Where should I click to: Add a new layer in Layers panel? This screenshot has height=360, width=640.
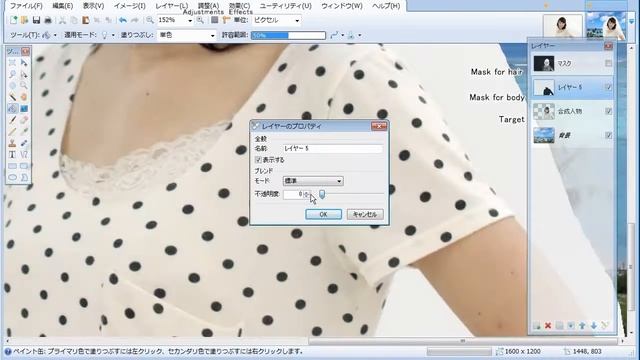click(x=537, y=325)
